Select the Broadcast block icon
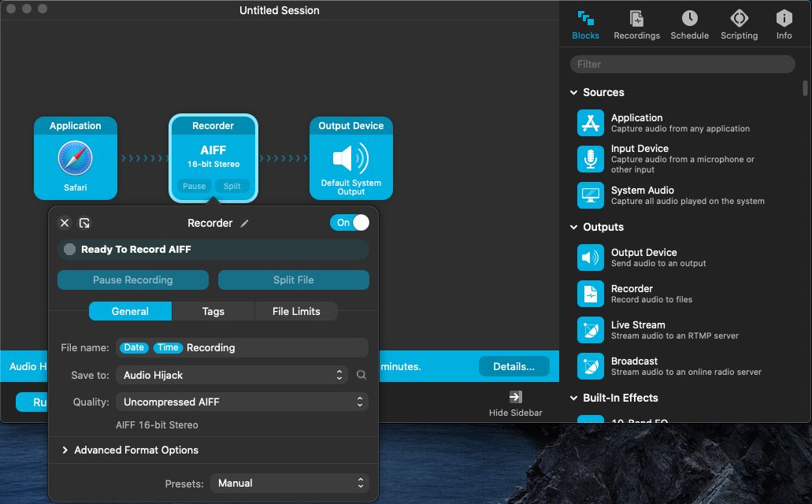The image size is (812, 504). [x=591, y=366]
